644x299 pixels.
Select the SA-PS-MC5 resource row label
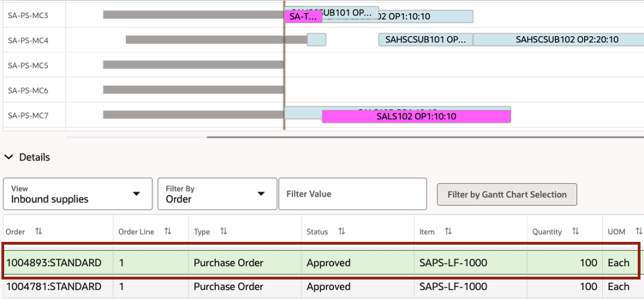click(28, 66)
